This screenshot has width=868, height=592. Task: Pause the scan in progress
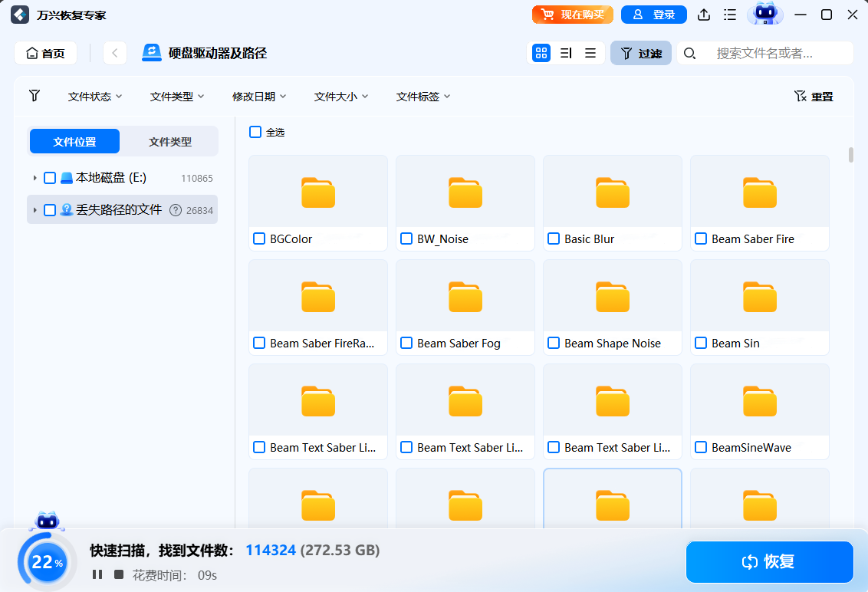click(97, 574)
